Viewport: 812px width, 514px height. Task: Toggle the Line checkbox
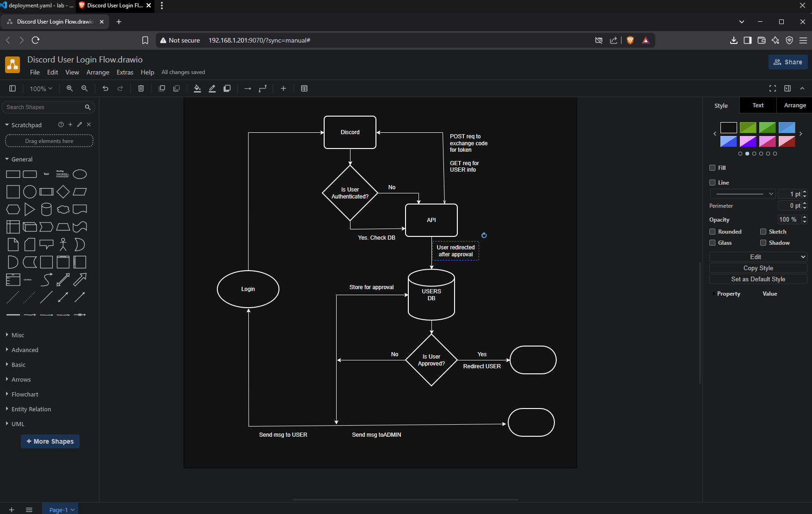coord(713,183)
